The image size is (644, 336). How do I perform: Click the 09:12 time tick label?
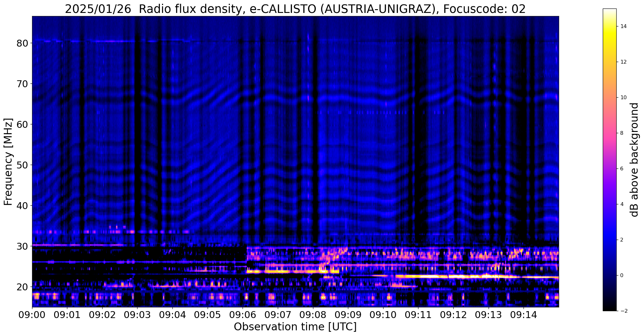click(x=453, y=315)
